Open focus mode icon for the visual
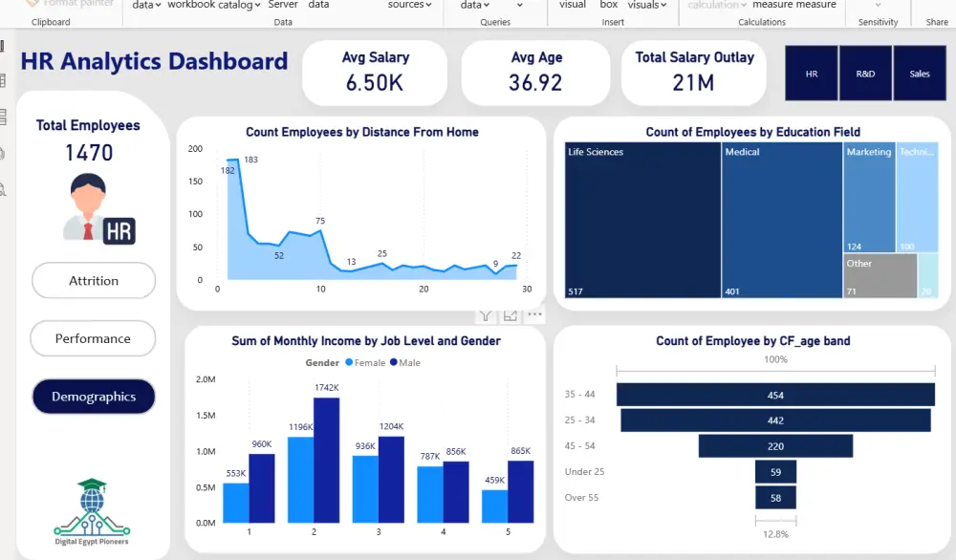 pos(511,315)
